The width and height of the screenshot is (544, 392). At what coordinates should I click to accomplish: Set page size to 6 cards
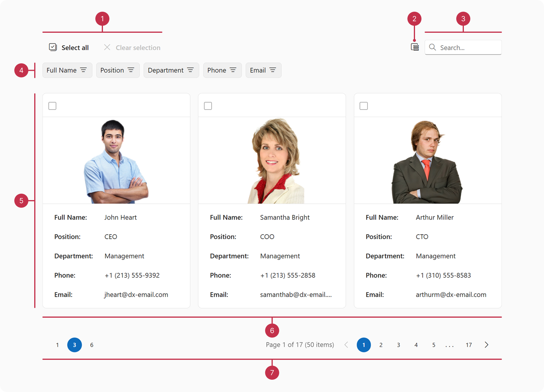pyautogui.click(x=92, y=345)
